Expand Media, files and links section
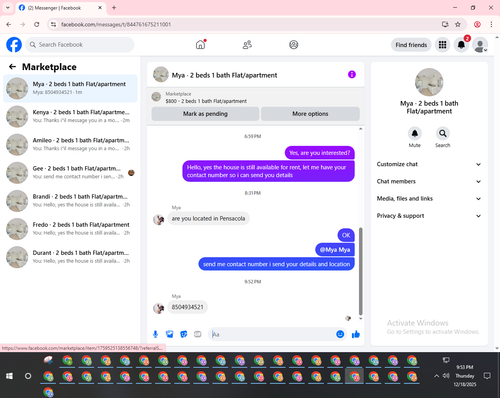This screenshot has width=500, height=398. [429, 199]
